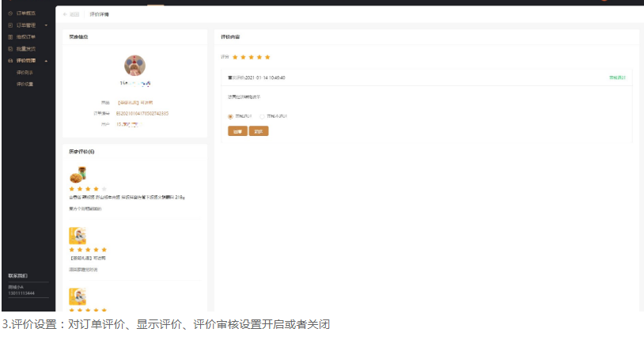Click the fifth star of the top rating

pyautogui.click(x=267, y=57)
